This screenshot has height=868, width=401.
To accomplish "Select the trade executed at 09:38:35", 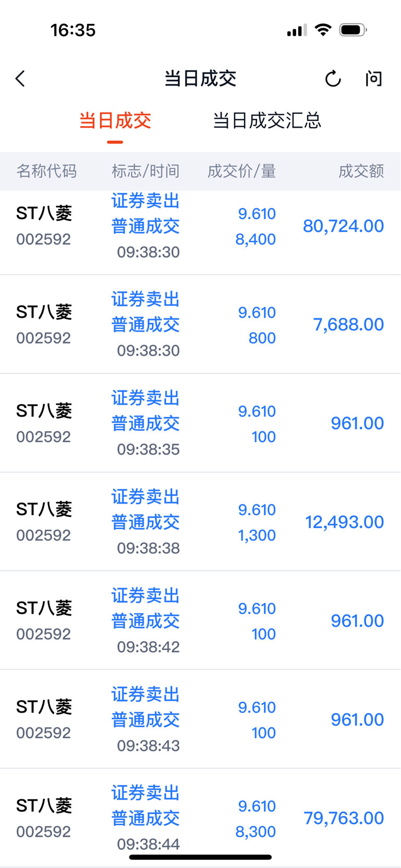I will pyautogui.click(x=200, y=423).
